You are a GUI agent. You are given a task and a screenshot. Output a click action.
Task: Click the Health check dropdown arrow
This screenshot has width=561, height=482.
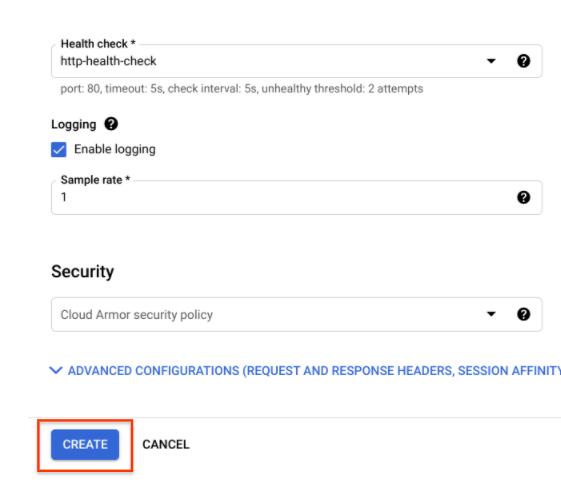click(x=491, y=61)
